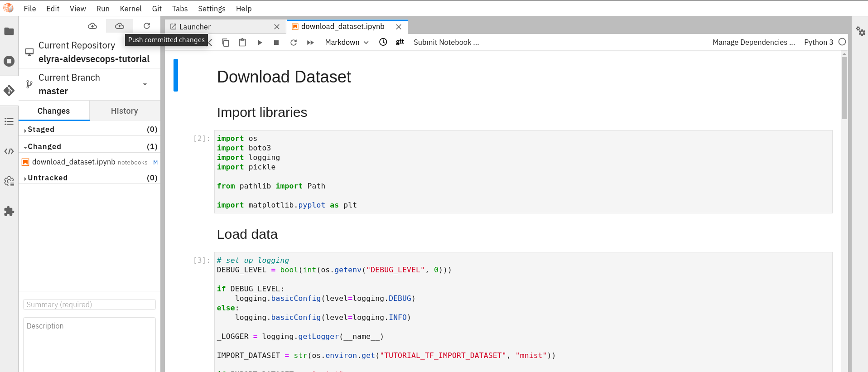This screenshot has width=868, height=372.
Task: Open the Tabs menu
Action: (x=179, y=9)
